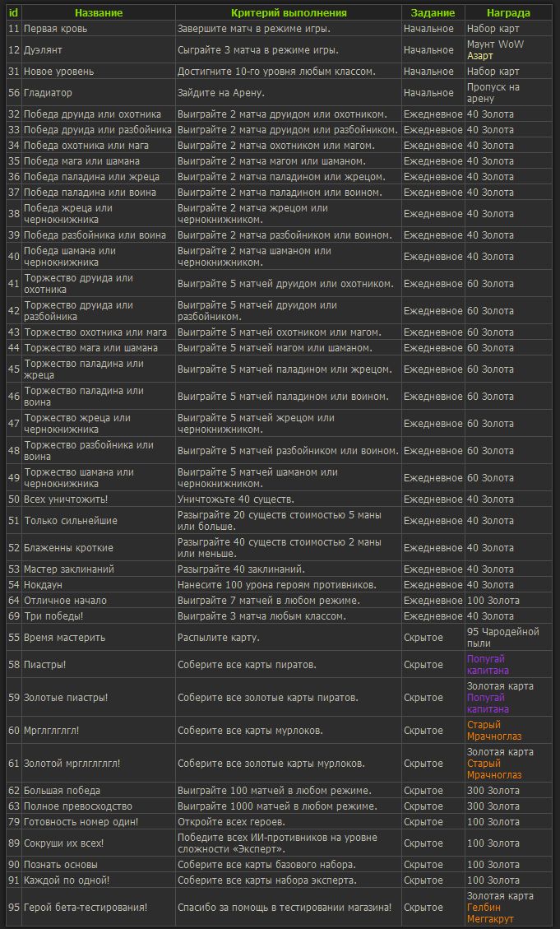The height and width of the screenshot is (929, 560).
Task: Select "Торжество паладина или воина" quest name
Action: 84,397
